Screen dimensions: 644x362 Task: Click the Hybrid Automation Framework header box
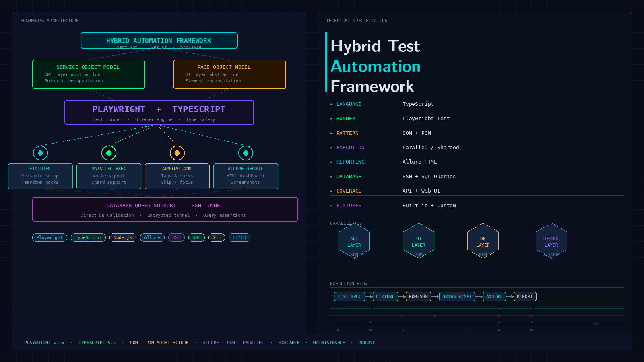[x=159, y=41]
